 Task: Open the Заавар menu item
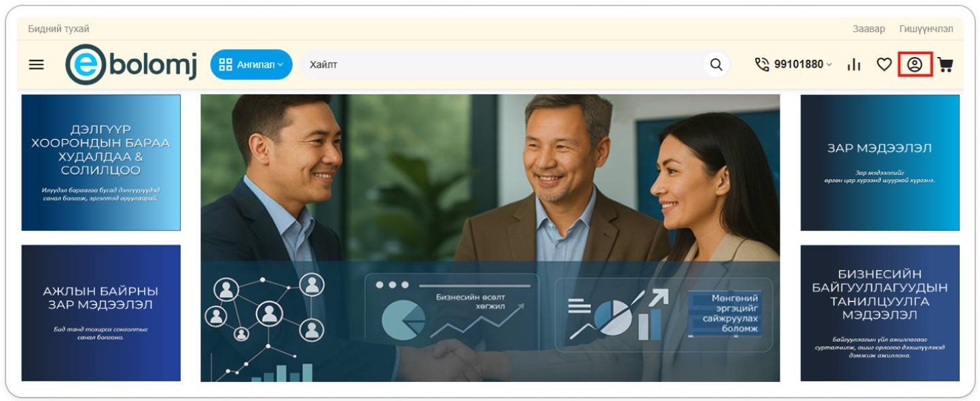point(869,28)
